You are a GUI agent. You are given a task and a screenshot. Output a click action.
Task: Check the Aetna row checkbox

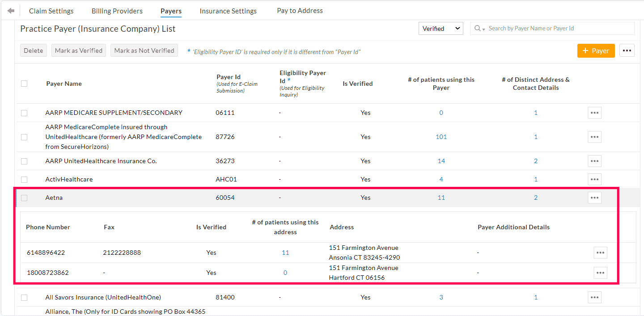[x=24, y=197]
